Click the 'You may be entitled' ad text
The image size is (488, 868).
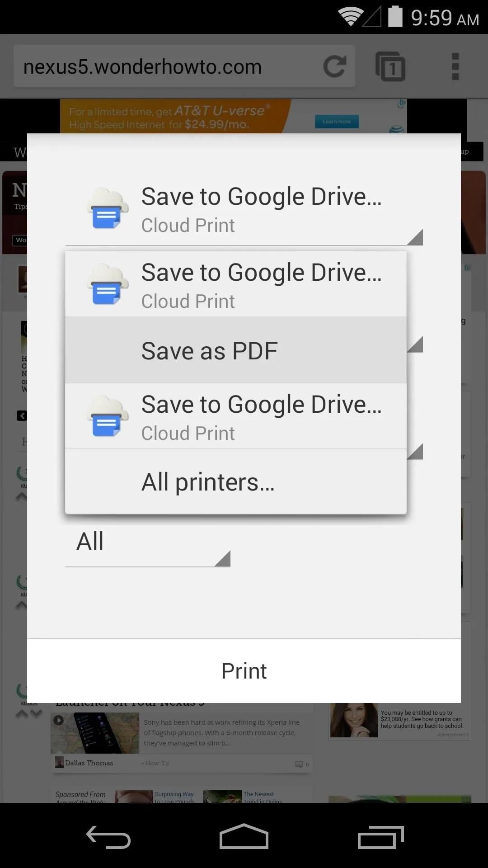422,719
